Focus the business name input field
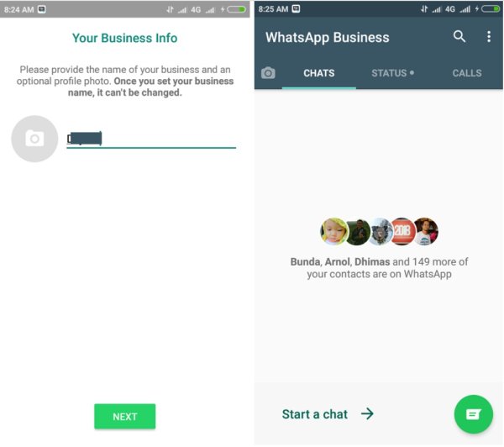This screenshot has height=447, width=504. click(151, 139)
